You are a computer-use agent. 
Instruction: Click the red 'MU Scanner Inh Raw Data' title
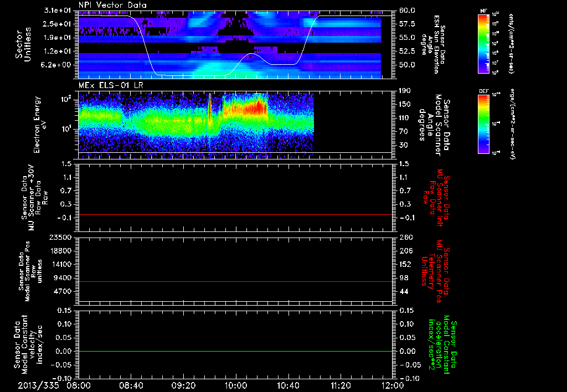click(437, 198)
